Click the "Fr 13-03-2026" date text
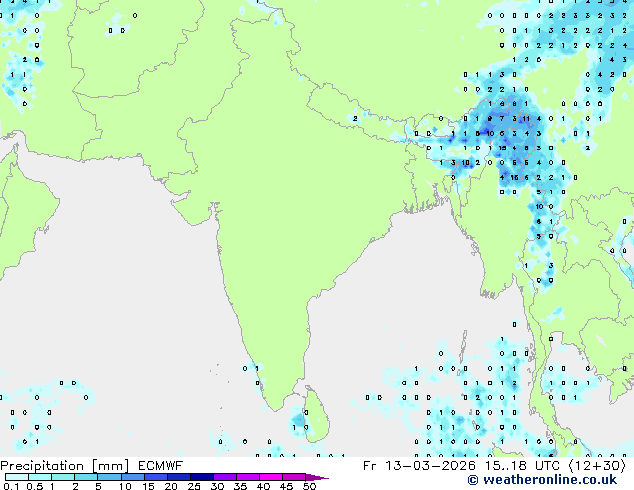This screenshot has height=490, width=634. 419,466
